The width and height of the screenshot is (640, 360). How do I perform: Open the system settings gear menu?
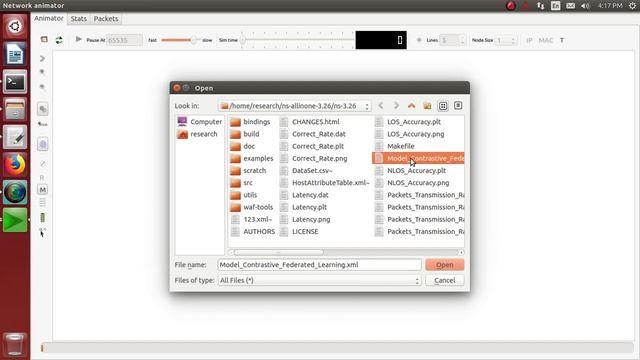(x=632, y=6)
